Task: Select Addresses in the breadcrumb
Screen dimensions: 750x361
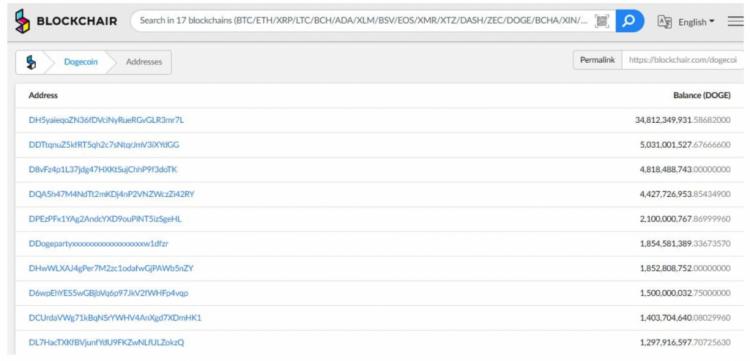Action: tap(144, 62)
